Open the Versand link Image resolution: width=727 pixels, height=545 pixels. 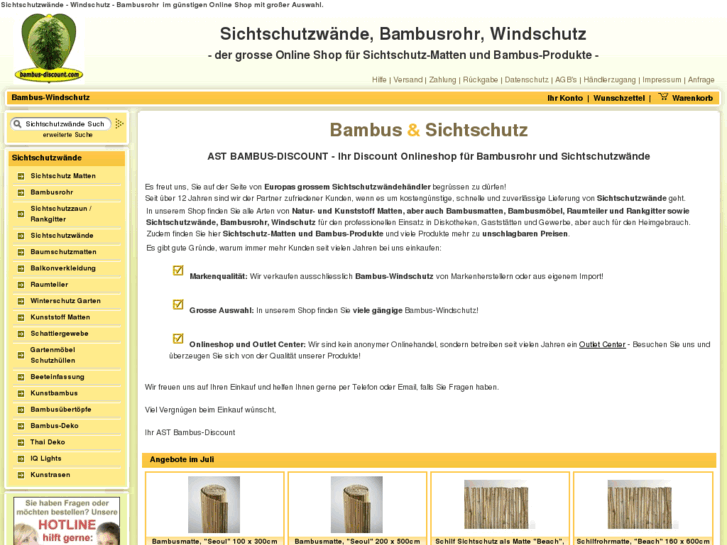click(408, 80)
